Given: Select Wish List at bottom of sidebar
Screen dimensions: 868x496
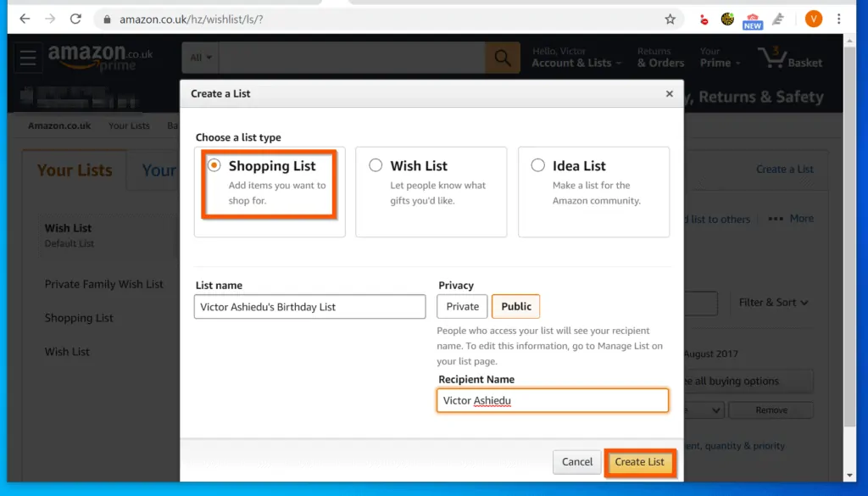Looking at the screenshot, I should [x=67, y=352].
